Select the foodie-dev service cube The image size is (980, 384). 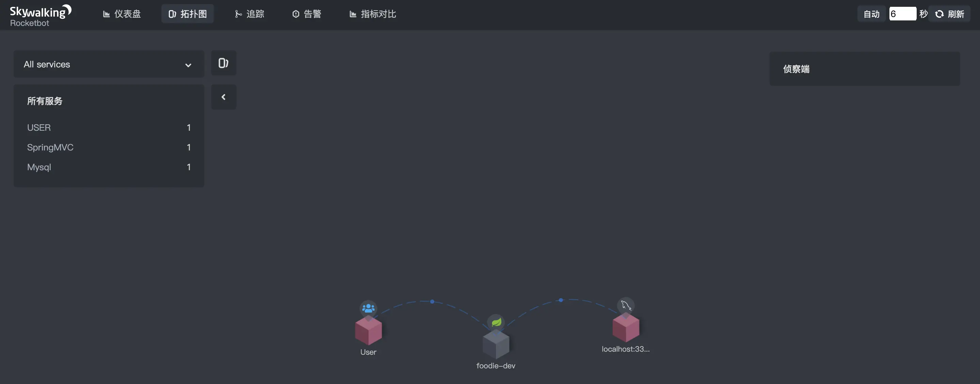coord(496,345)
